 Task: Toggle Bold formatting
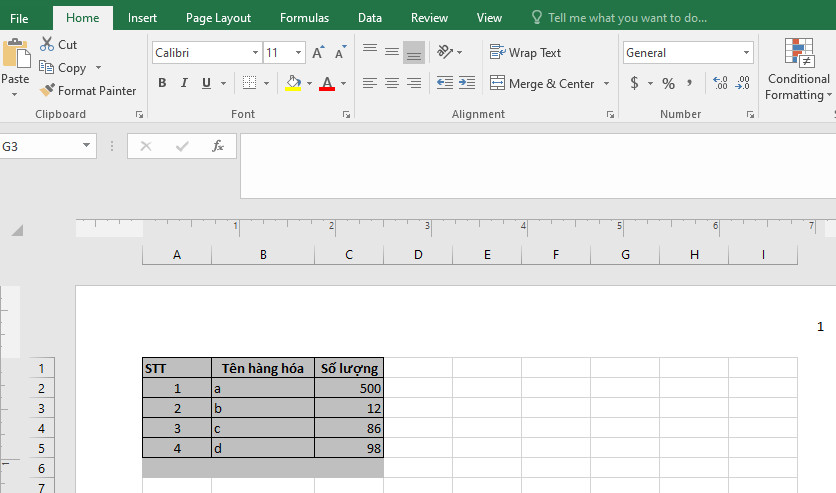point(162,83)
